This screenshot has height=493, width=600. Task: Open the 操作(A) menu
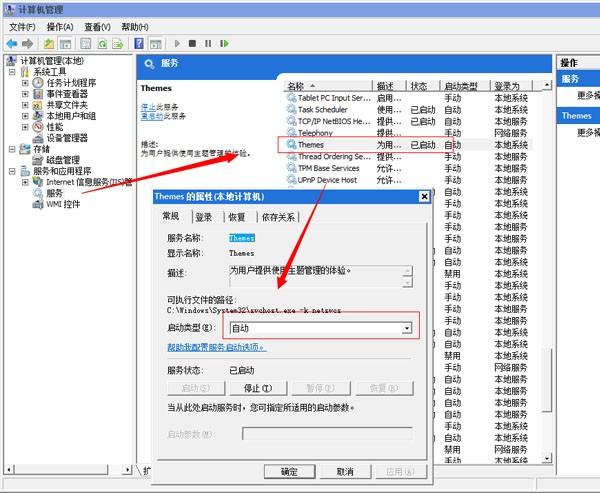click(x=59, y=27)
